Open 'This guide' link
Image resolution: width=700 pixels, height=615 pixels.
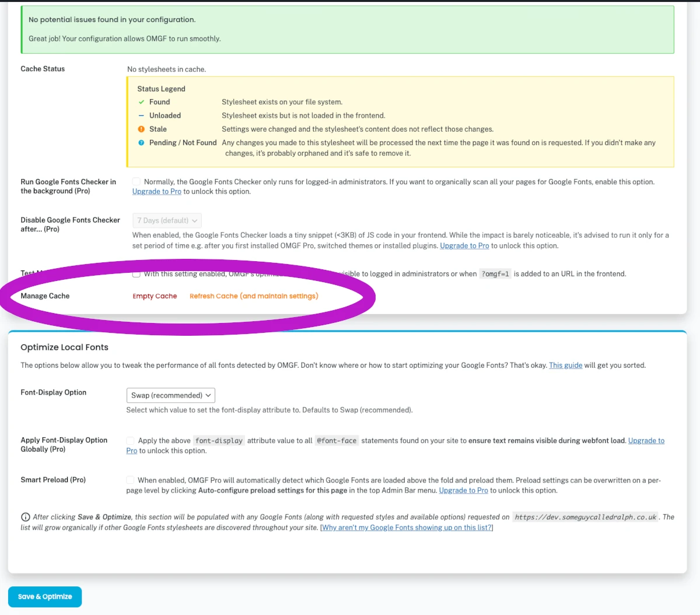pos(565,366)
